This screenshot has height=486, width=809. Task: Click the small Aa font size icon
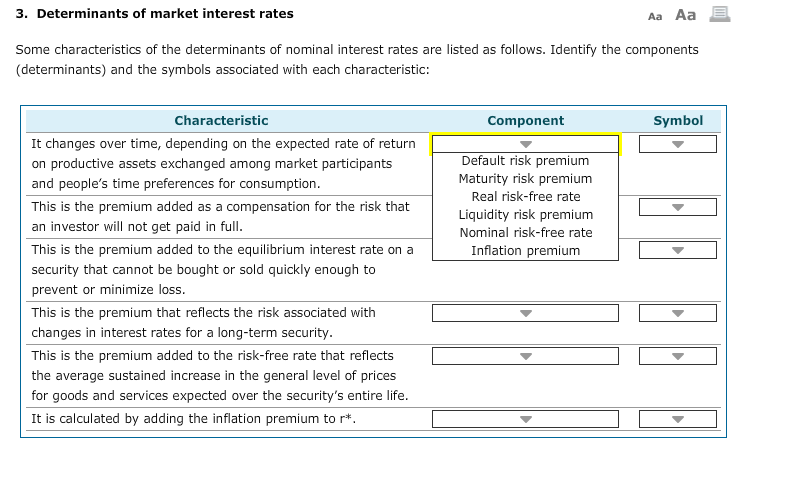pyautogui.click(x=655, y=15)
